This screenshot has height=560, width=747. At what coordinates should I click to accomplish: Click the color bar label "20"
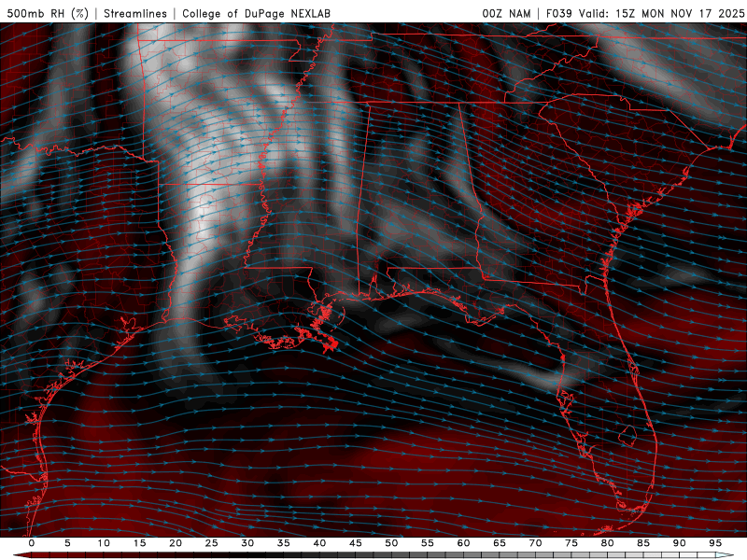coord(176,543)
